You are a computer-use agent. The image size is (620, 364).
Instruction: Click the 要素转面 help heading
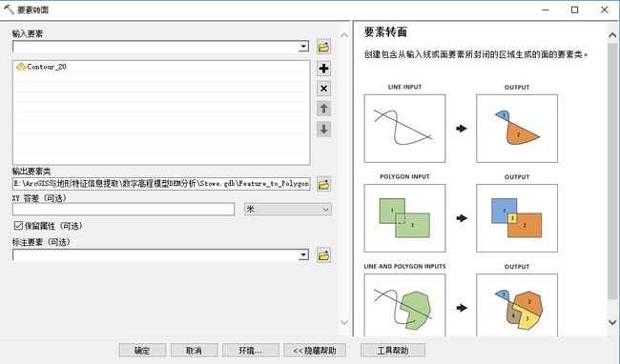click(x=385, y=32)
